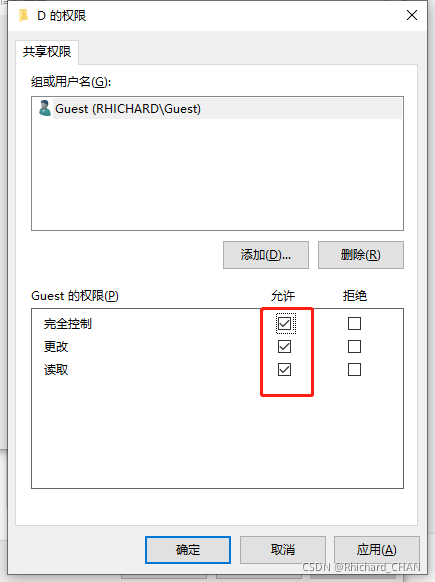Viewport: 435px width, 582px height.
Task: Click the Guest user avatar icon
Action: coord(45,108)
